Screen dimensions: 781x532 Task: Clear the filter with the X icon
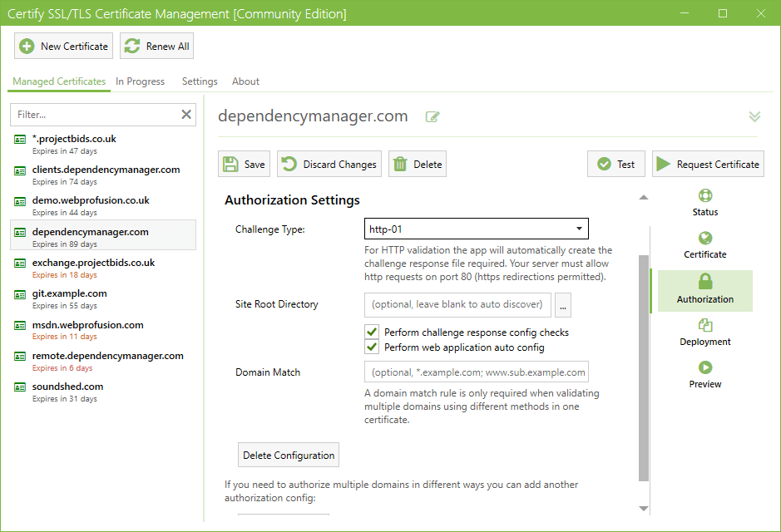(186, 115)
